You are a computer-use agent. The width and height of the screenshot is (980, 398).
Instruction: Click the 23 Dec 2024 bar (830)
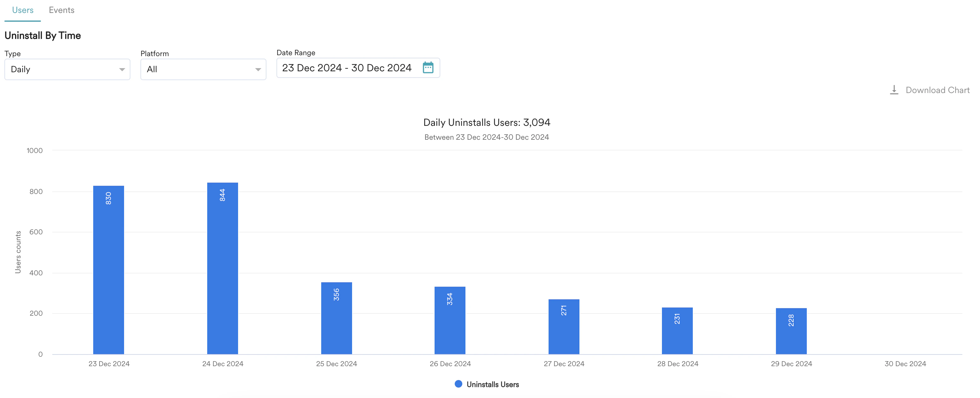108,270
